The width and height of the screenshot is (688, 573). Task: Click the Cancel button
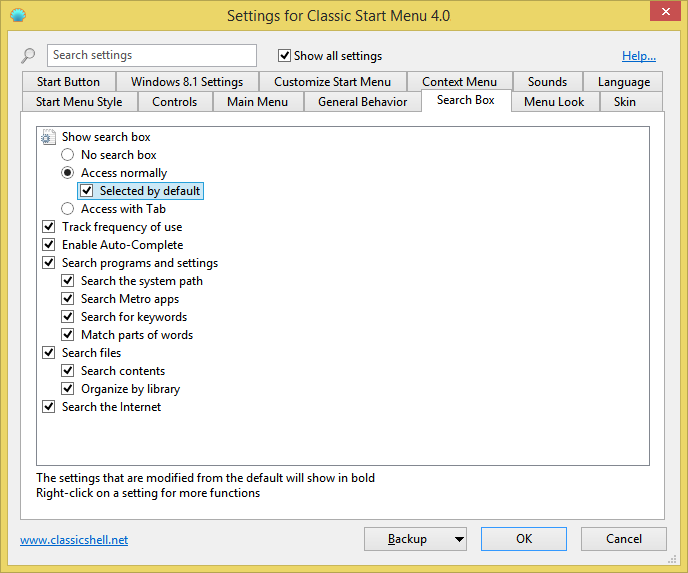[x=624, y=539]
